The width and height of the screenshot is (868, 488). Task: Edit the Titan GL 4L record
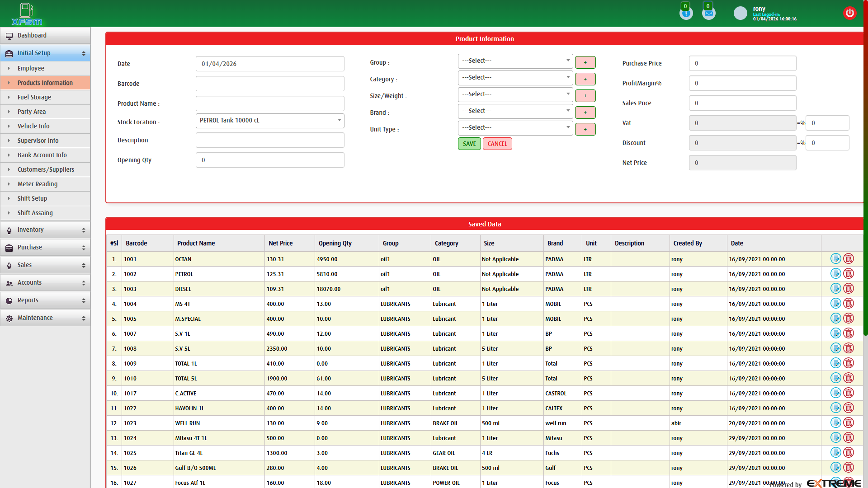[x=835, y=452]
